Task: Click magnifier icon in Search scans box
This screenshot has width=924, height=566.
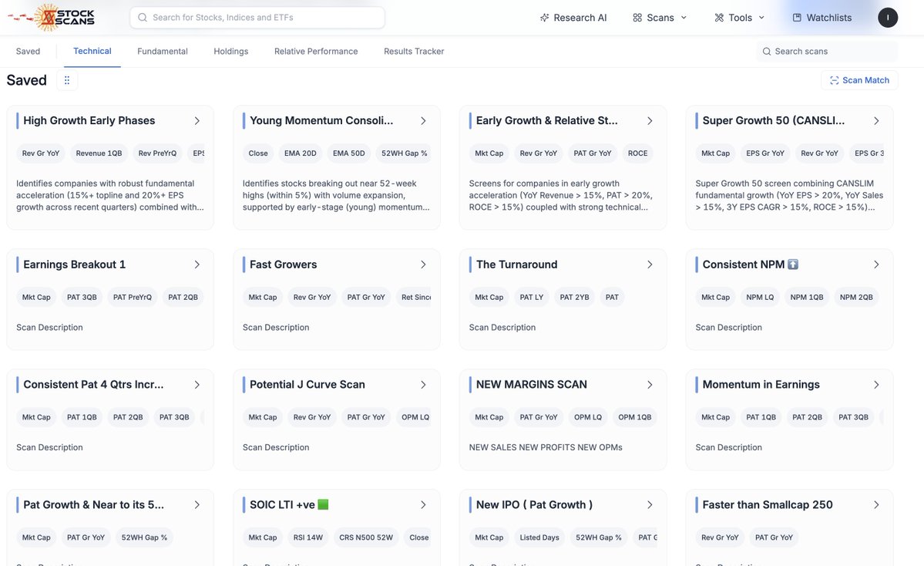Action: (x=767, y=52)
